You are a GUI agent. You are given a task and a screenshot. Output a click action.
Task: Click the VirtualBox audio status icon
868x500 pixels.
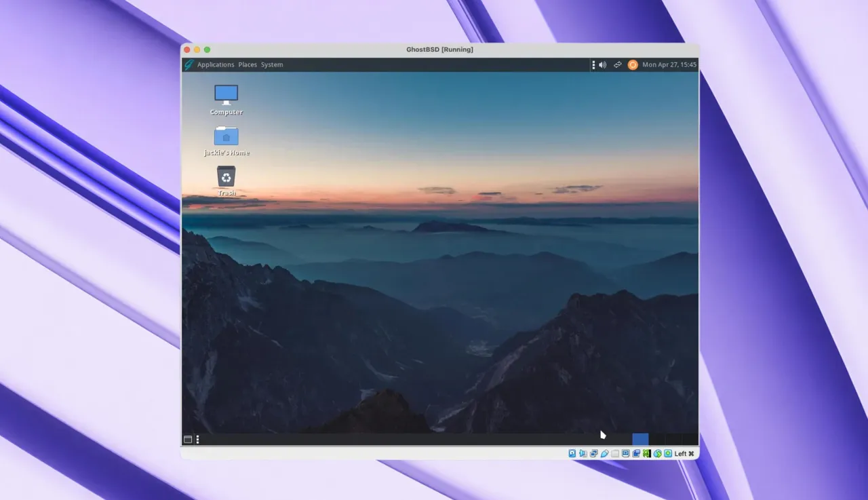583,453
